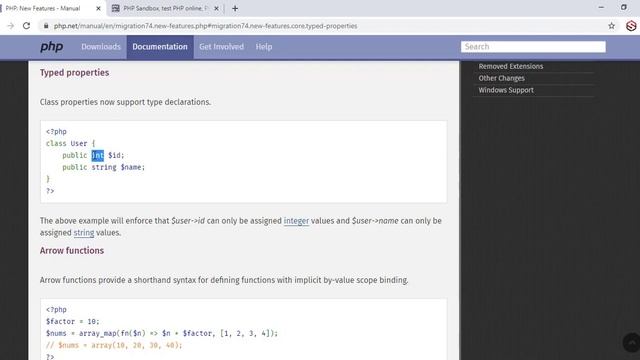
Task: Click the '// $nums = array' comment line
Action: coord(114,345)
